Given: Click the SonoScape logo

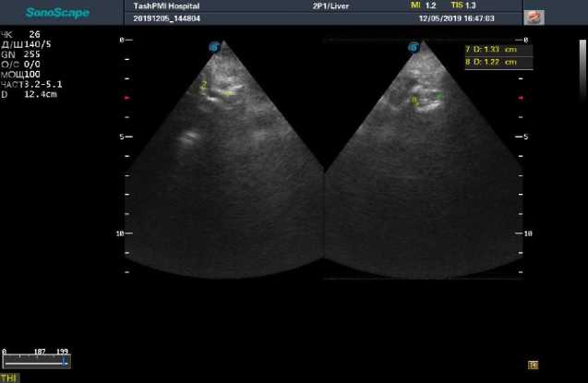Looking at the screenshot, I should (x=57, y=13).
